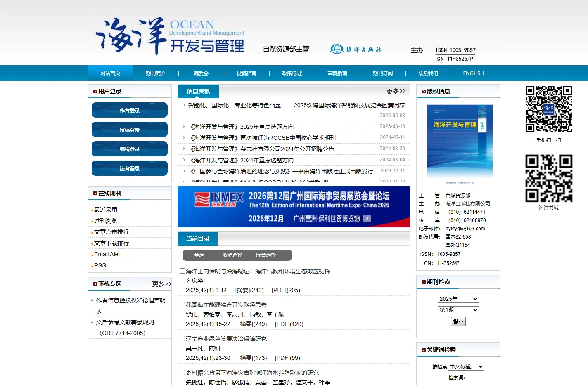Open the Email Alert link

108,254
